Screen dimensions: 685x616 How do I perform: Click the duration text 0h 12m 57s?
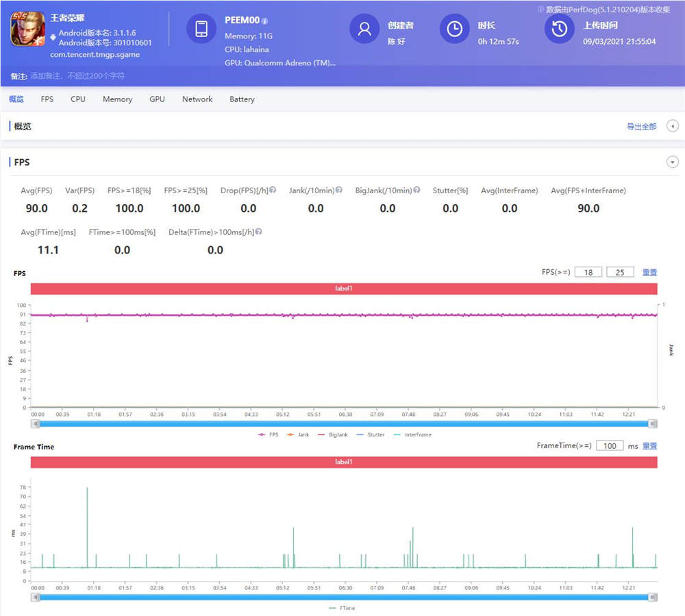coord(499,42)
